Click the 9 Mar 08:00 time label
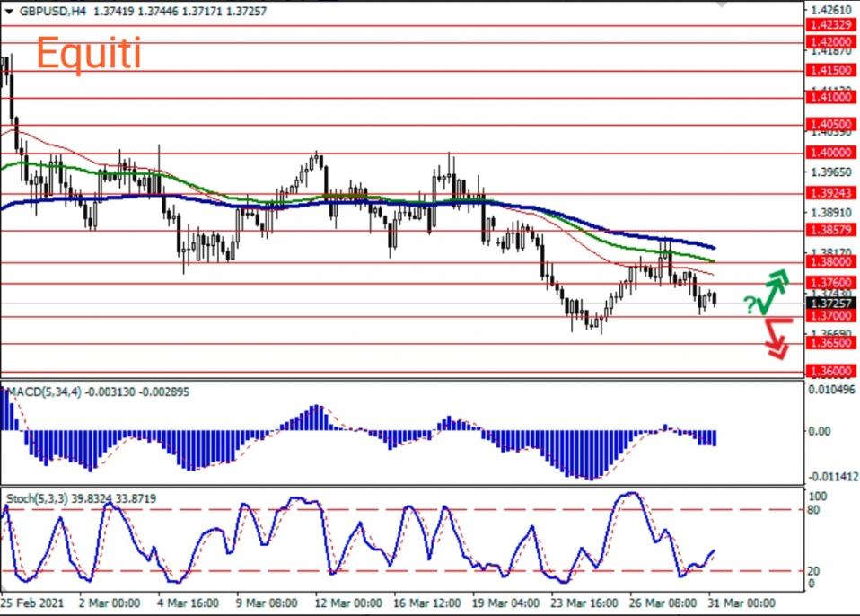The height and width of the screenshot is (616, 860). pyautogui.click(x=267, y=603)
